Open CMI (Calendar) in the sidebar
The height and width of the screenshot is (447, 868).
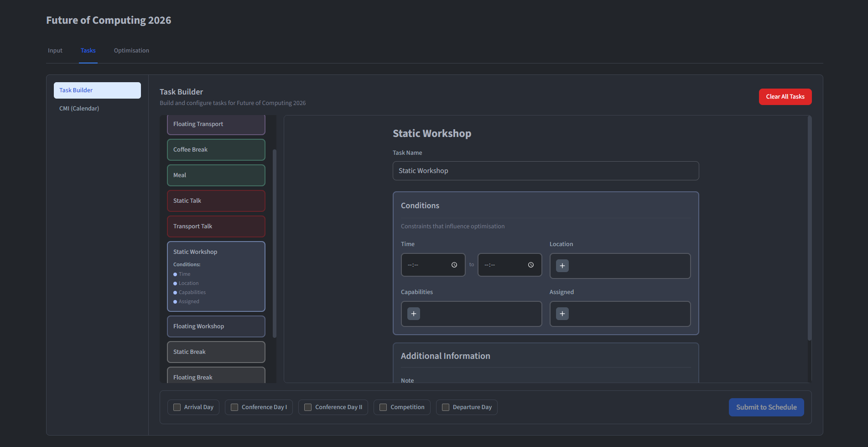97,109
